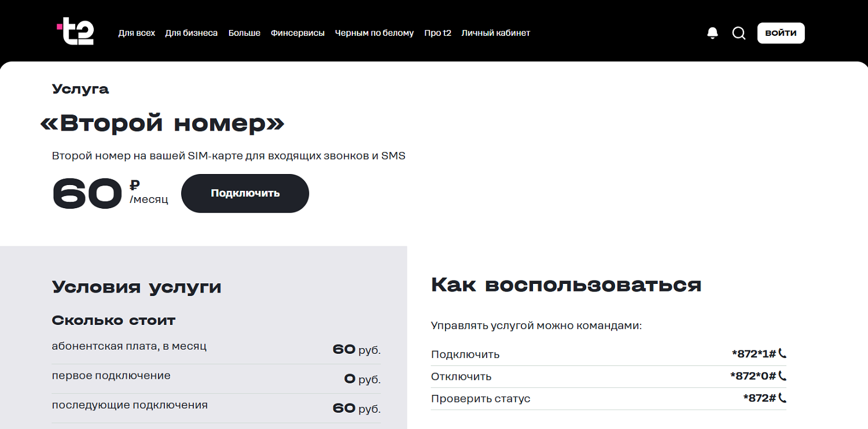Click the Проверить статус row label
868x429 pixels.
pos(480,399)
